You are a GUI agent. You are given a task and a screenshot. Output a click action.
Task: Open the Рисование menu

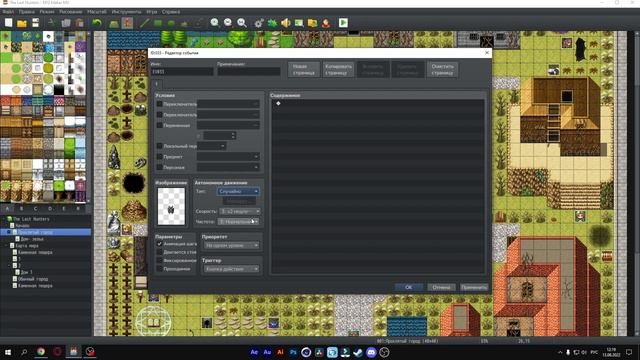[71, 12]
